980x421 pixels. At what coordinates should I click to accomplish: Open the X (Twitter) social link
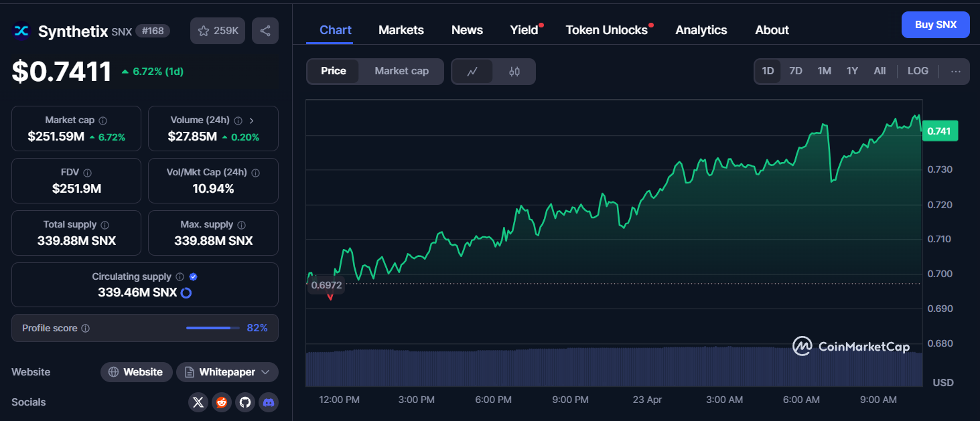(198, 402)
